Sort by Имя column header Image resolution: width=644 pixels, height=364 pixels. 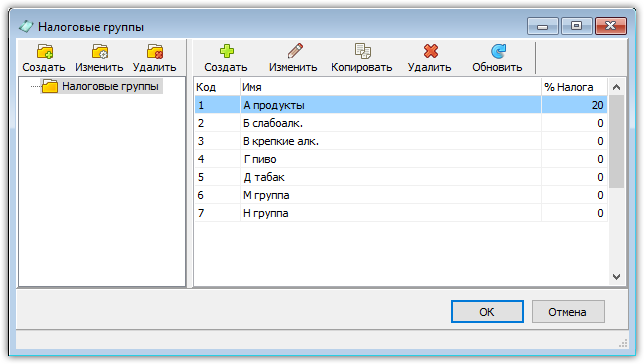pos(391,87)
